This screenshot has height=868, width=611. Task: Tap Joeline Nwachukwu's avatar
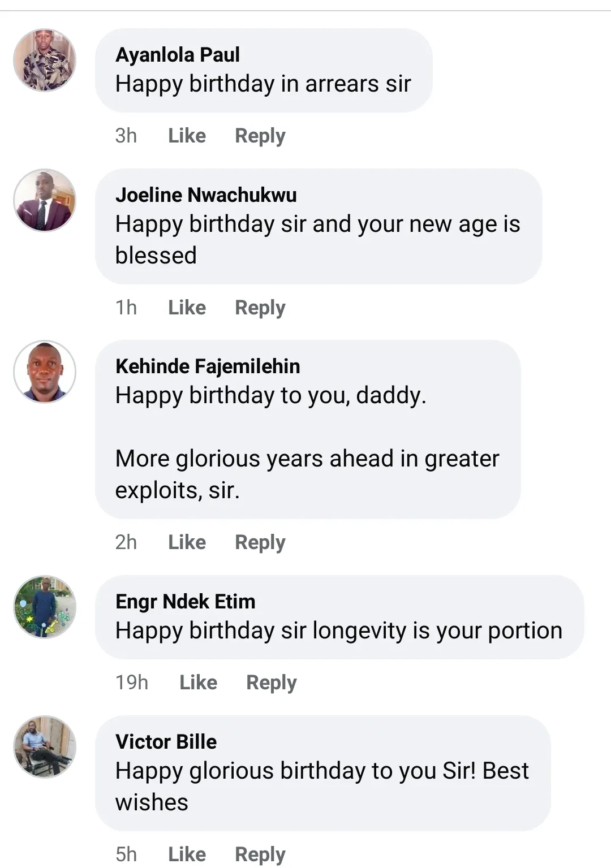(x=45, y=200)
